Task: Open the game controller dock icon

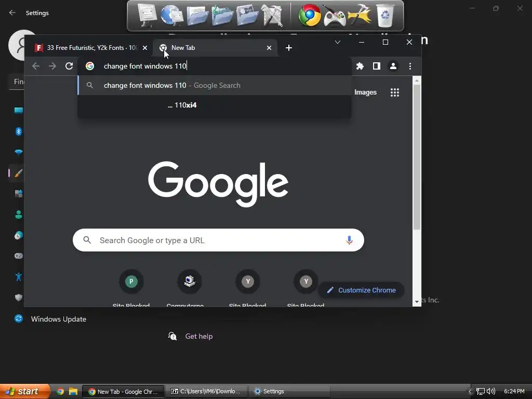Action: click(335, 16)
